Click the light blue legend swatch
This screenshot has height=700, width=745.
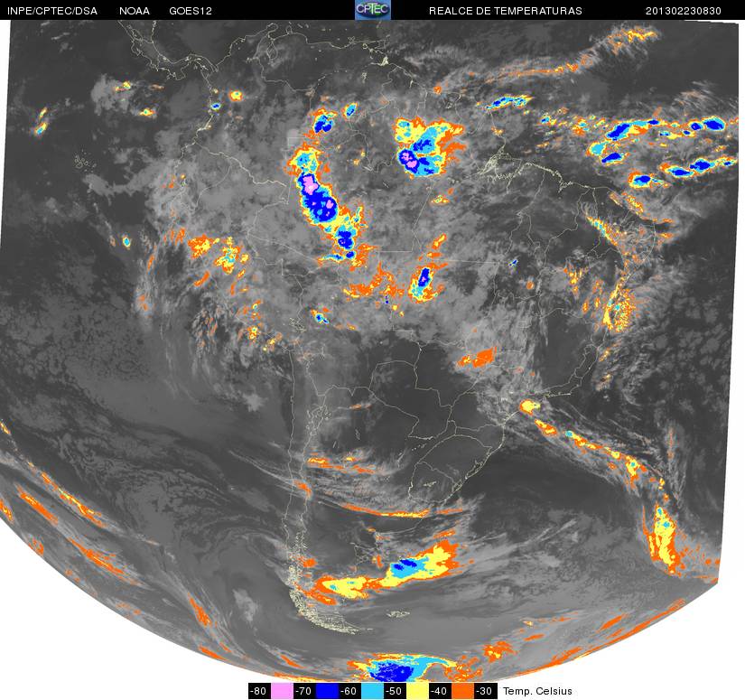[373, 691]
